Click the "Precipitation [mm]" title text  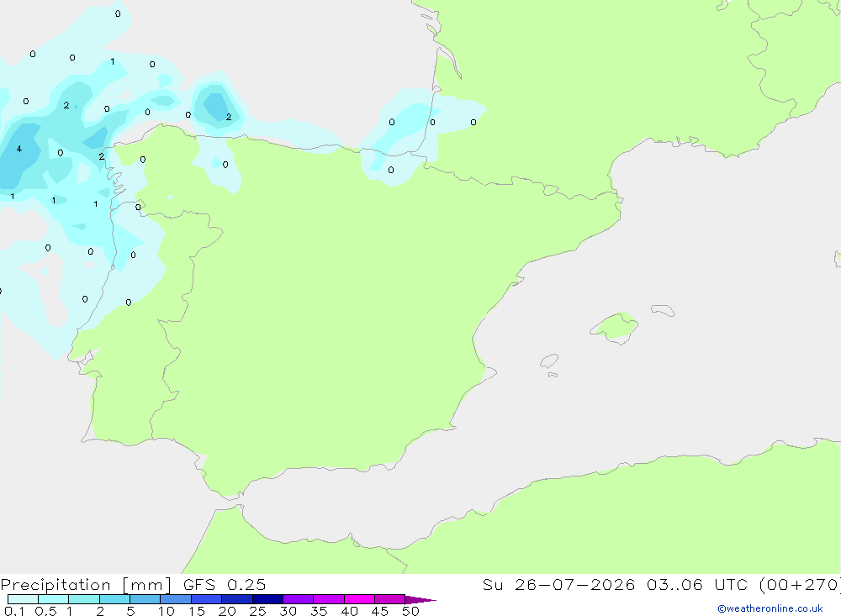click(x=86, y=585)
